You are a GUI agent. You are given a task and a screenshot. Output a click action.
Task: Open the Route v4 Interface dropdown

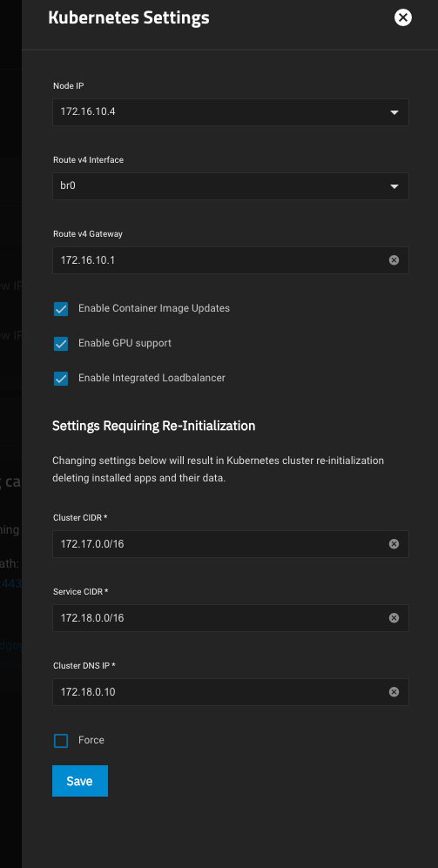(x=231, y=186)
